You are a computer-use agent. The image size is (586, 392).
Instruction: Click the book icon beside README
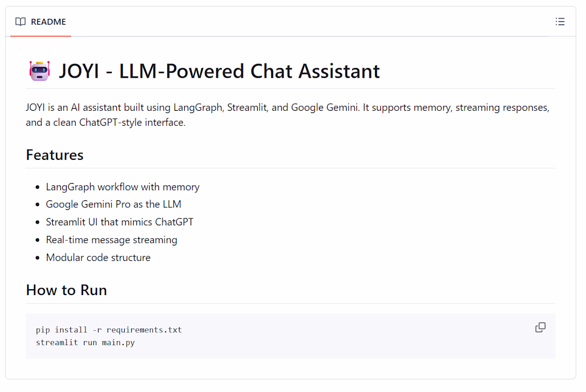21,22
